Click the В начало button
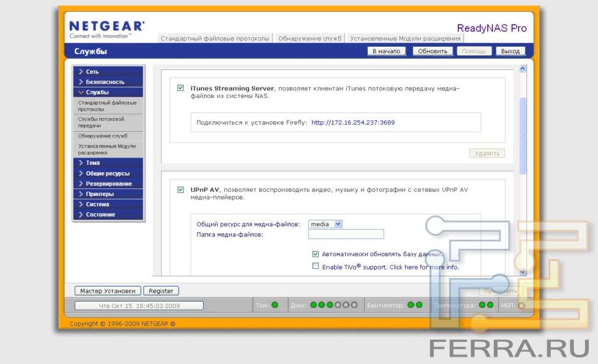This screenshot has width=598, height=364. 387,51
